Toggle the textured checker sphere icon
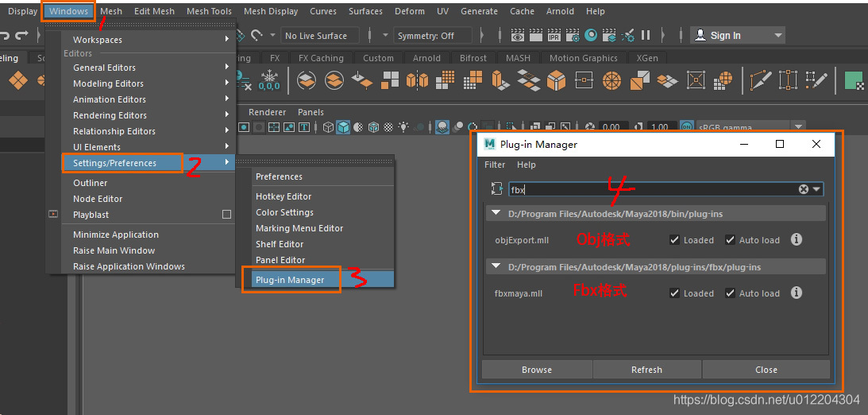Viewport: 868px width, 415px height. tap(388, 127)
